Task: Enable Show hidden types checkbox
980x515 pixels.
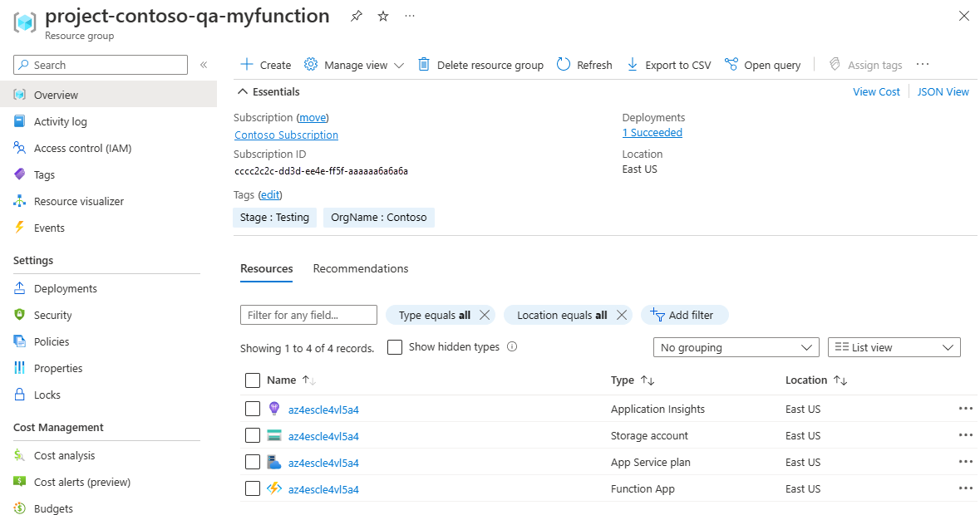Action: click(395, 347)
